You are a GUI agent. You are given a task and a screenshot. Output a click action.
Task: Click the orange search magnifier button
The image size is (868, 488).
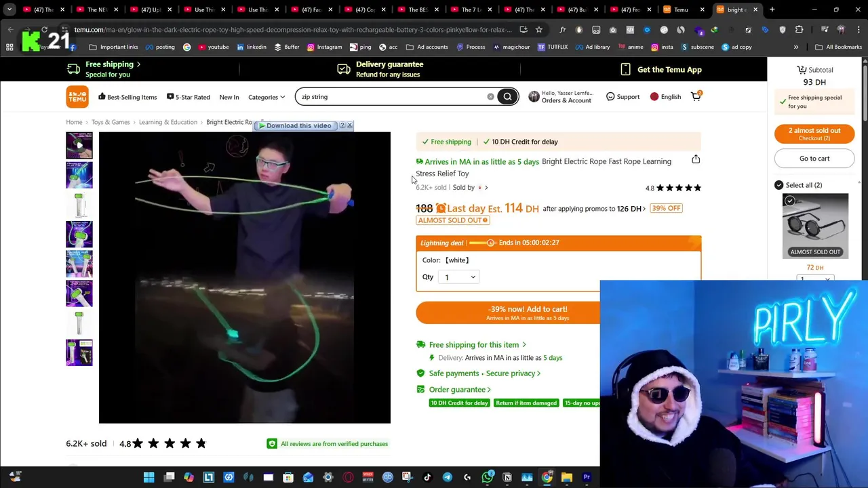click(507, 97)
